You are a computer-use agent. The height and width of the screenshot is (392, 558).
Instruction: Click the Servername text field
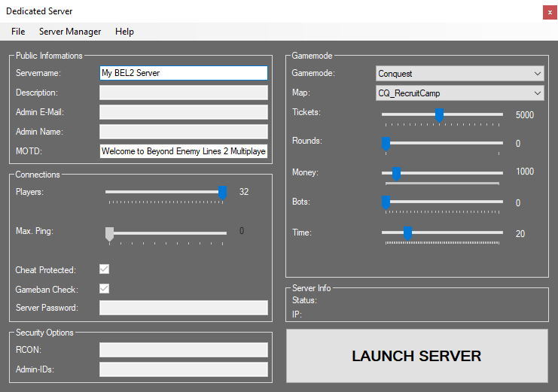[x=183, y=73]
